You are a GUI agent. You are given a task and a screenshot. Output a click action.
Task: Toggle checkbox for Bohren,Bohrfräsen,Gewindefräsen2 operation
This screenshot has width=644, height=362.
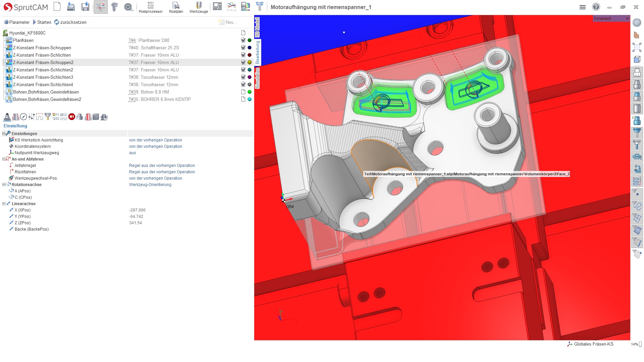[243, 99]
